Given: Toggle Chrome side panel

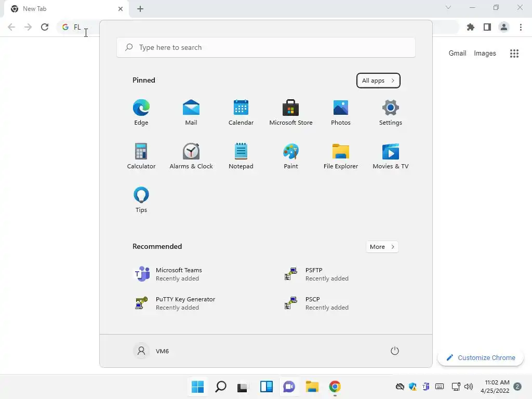Looking at the screenshot, I should click(487, 27).
